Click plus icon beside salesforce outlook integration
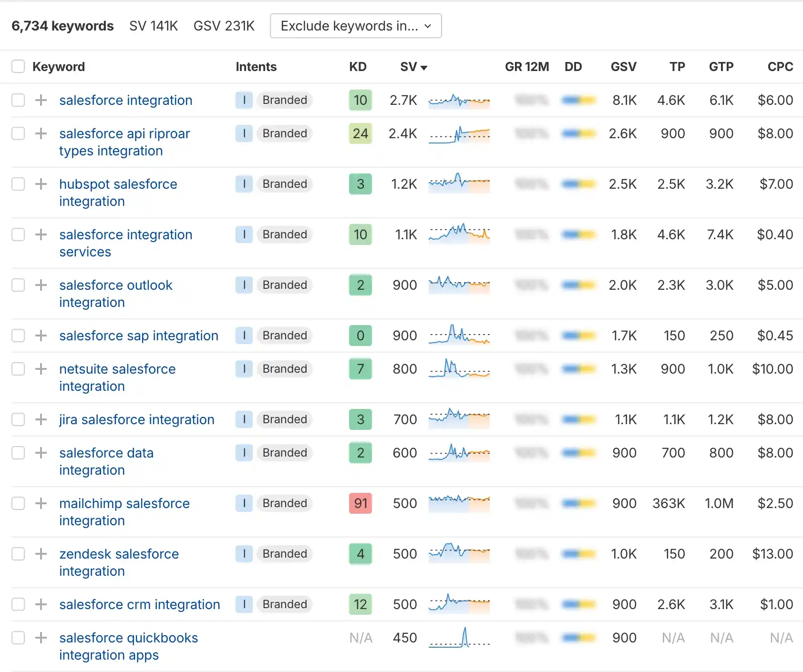Image resolution: width=803 pixels, height=672 pixels. [41, 285]
